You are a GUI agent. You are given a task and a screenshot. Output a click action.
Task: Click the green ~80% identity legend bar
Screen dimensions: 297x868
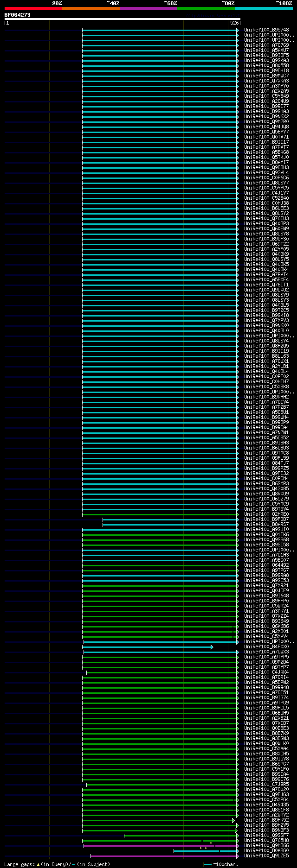click(206, 8)
